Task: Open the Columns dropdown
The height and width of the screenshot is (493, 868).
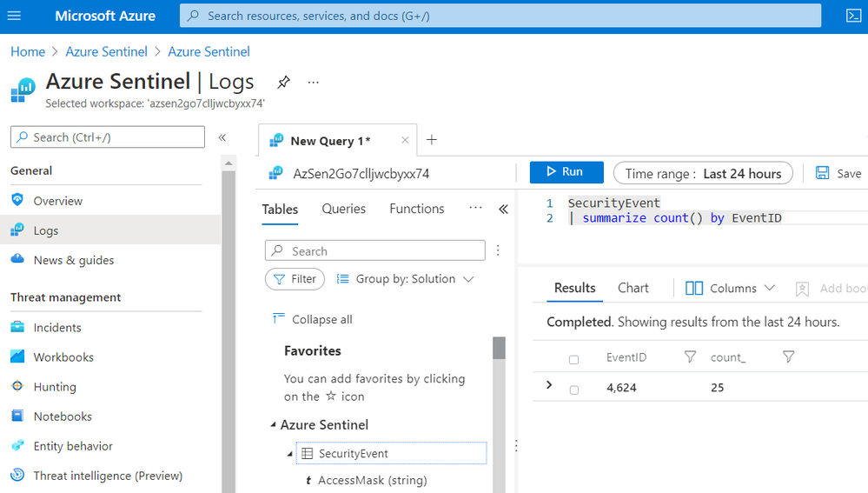Action: pos(730,288)
